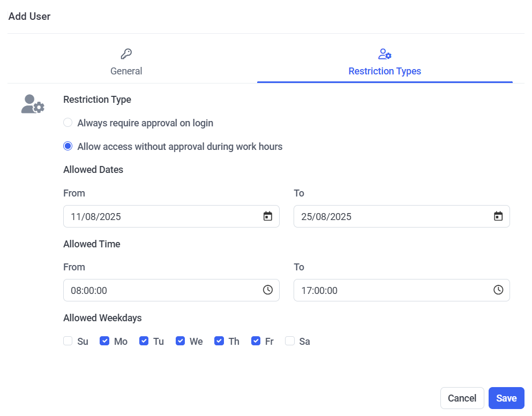Viewport: 532px width, 416px height.
Task: Click the user-gear icon above Restriction Types
Action: click(385, 54)
